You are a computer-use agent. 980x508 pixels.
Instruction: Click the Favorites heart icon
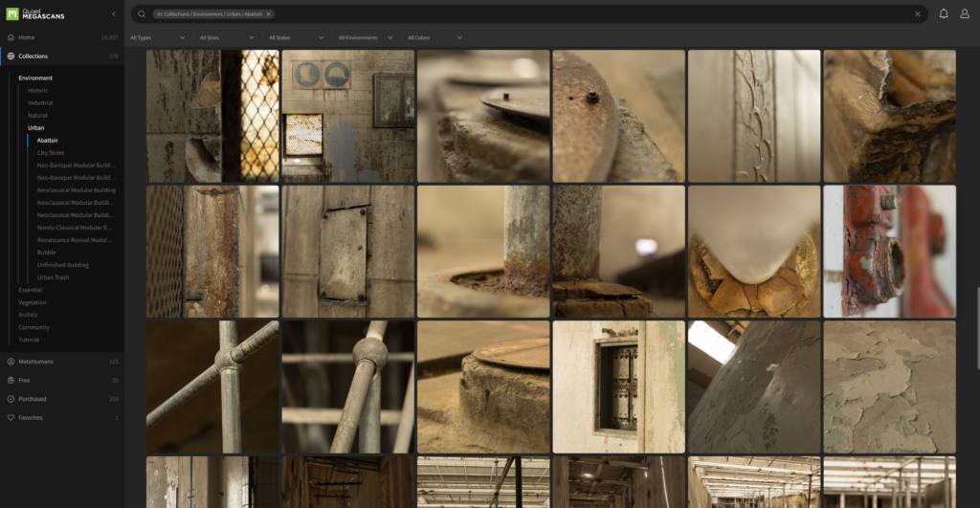click(11, 417)
